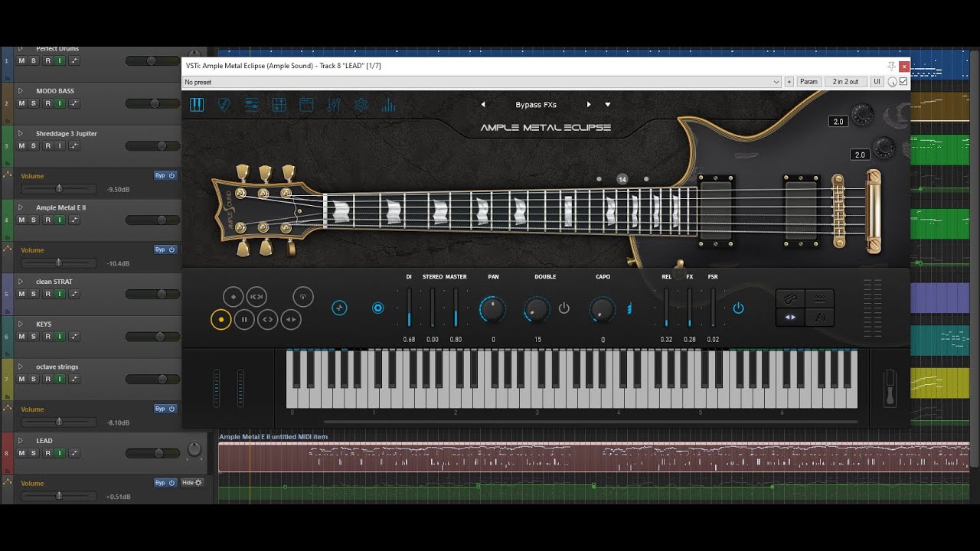Image resolution: width=980 pixels, height=551 pixels.
Task: Click the PAN knob
Action: [492, 309]
